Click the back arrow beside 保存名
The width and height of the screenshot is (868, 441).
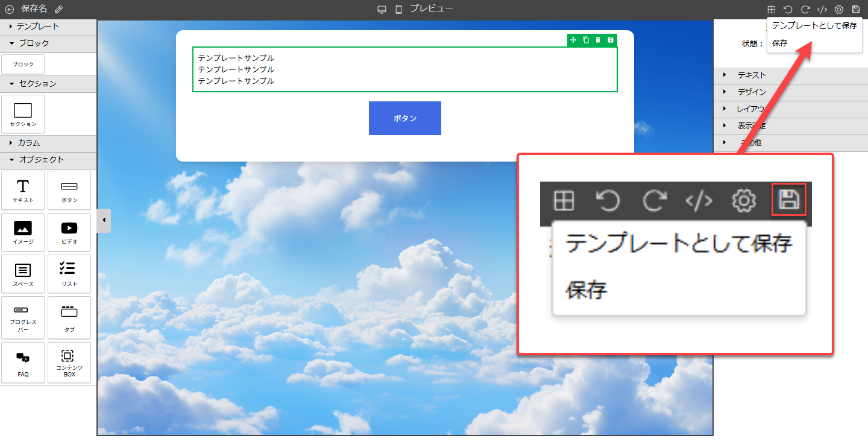pos(10,9)
